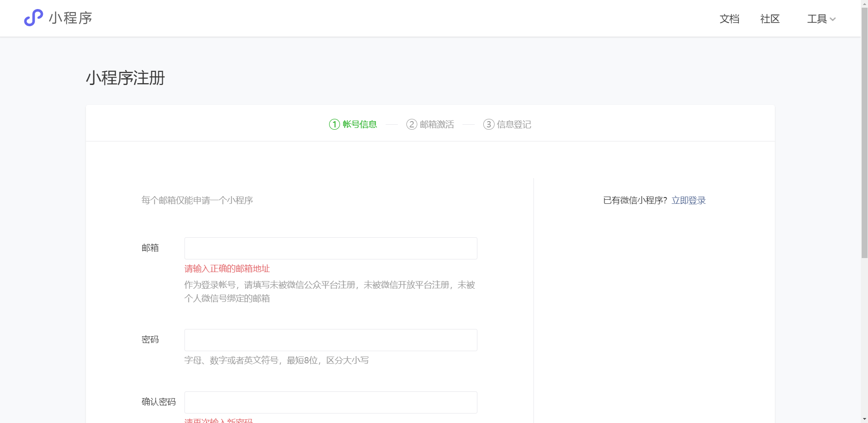Image resolution: width=868 pixels, height=423 pixels.
Task: Click the 作为登录帐号 email description text
Action: pyautogui.click(x=330, y=291)
